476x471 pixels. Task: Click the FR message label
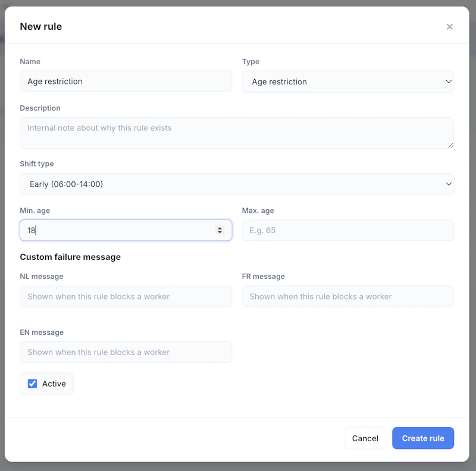pos(263,277)
